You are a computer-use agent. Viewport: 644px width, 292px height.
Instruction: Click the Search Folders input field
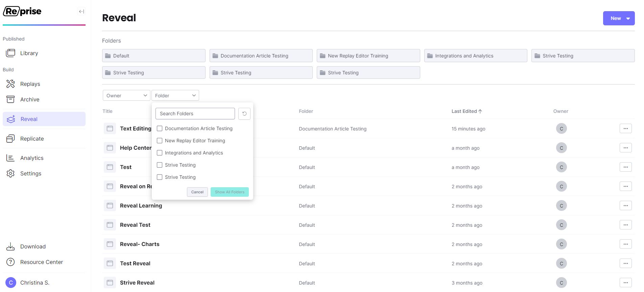[x=195, y=114]
